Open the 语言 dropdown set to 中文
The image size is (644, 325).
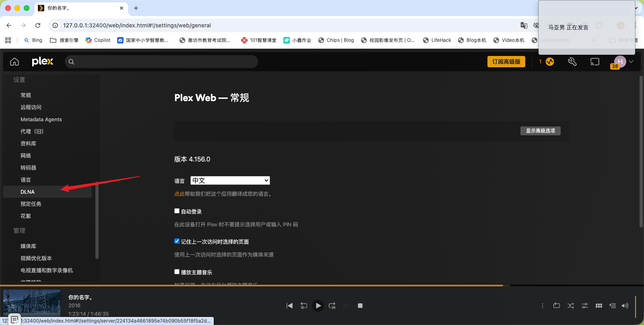point(230,180)
